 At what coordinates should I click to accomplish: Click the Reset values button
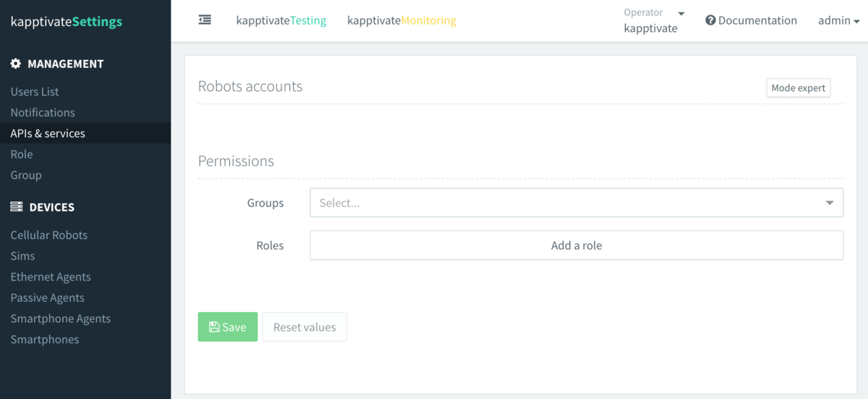(304, 327)
